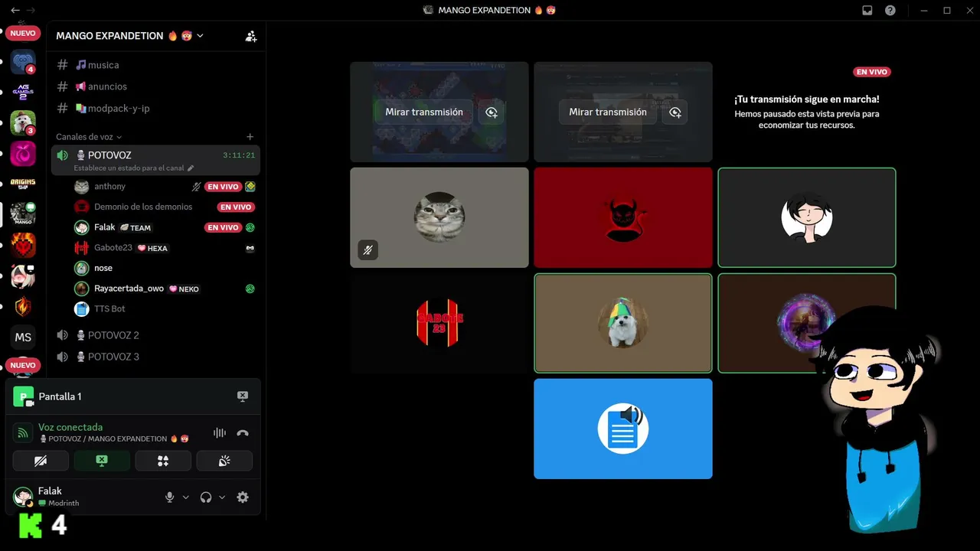The height and width of the screenshot is (551, 980).
Task: Collapse the Canales de voz category
Action: point(89,137)
